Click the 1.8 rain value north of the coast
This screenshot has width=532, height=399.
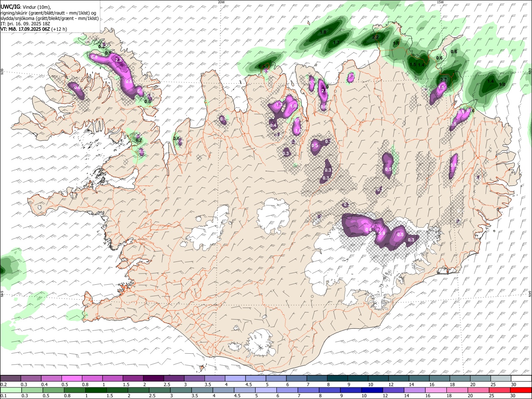point(323,32)
